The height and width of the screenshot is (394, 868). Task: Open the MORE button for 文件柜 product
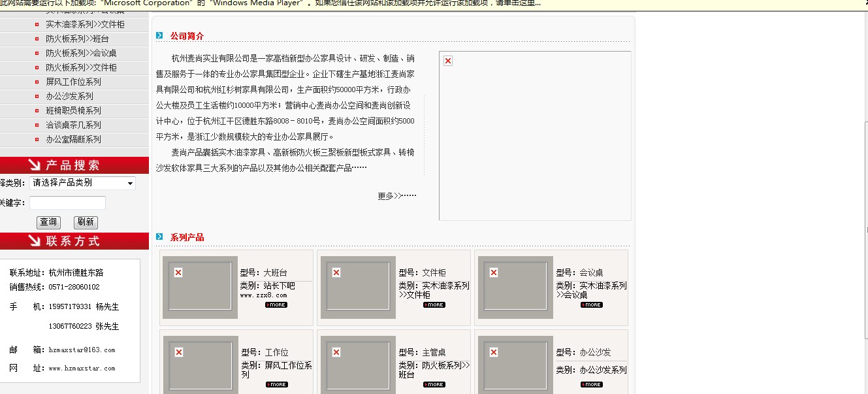click(434, 304)
